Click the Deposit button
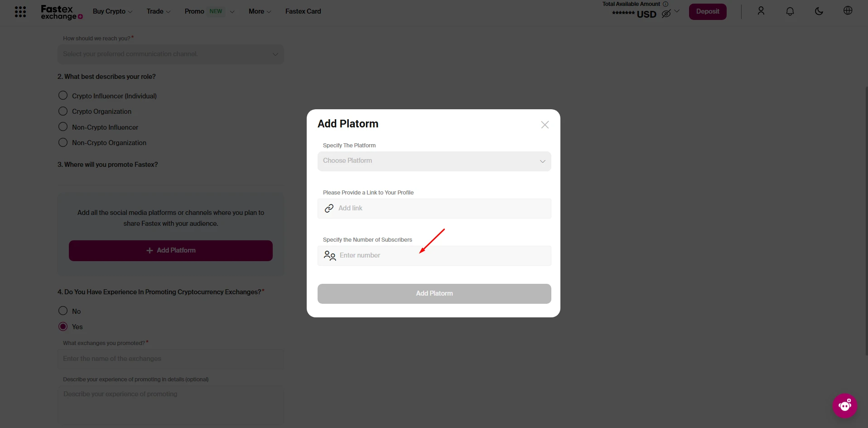868x428 pixels. tap(707, 12)
